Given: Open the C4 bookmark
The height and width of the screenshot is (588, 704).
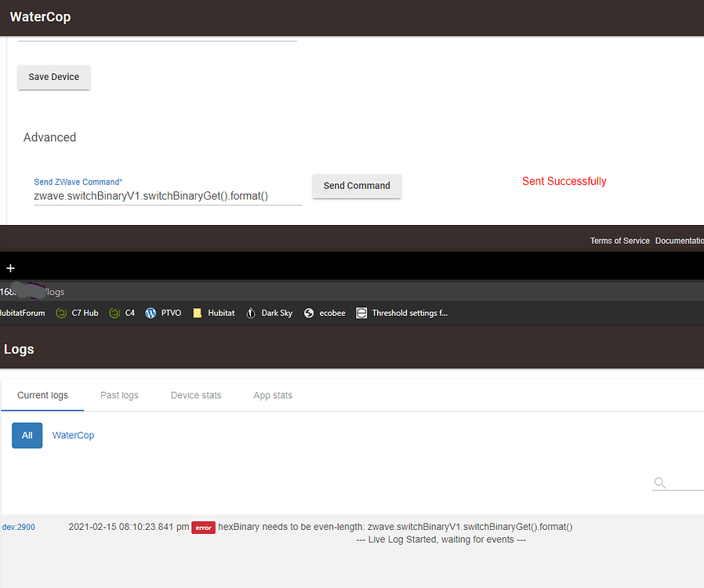Looking at the screenshot, I should 122,313.
